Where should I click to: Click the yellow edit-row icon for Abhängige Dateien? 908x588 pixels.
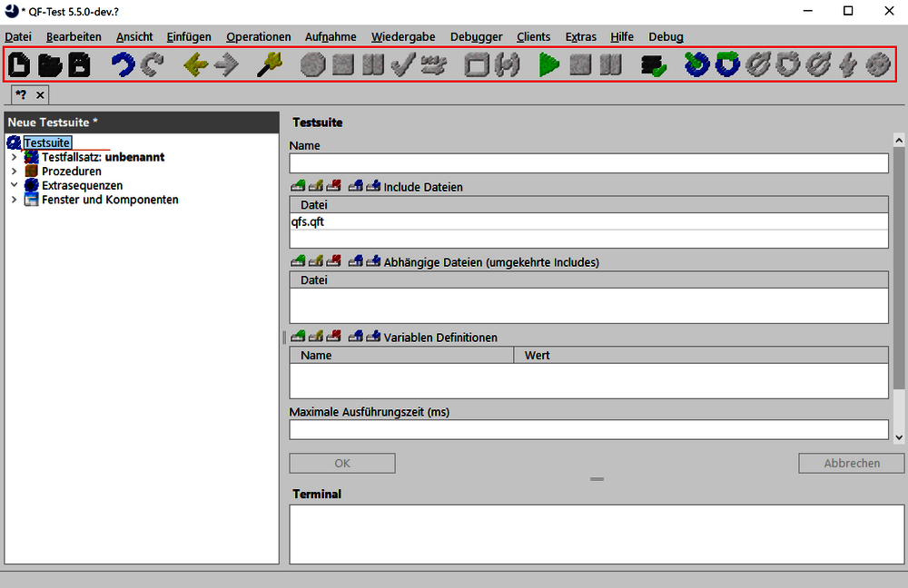click(x=316, y=261)
